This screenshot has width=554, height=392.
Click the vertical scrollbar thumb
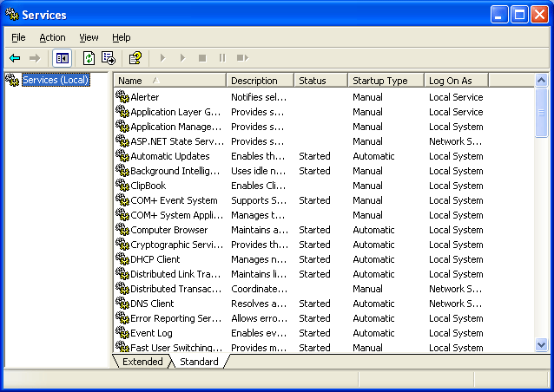click(541, 113)
